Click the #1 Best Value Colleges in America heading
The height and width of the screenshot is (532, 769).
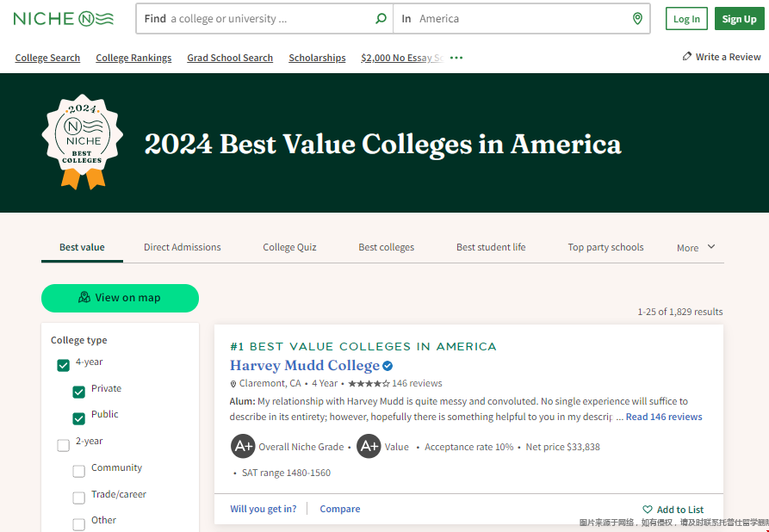click(363, 347)
